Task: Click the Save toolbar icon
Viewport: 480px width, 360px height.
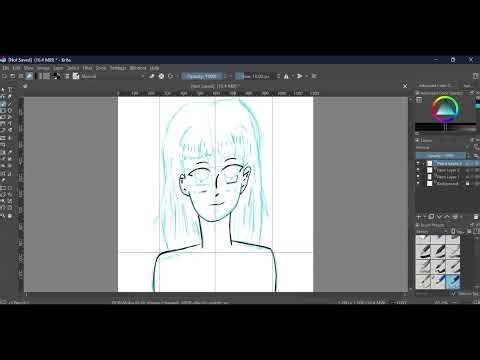Action: click(x=21, y=76)
